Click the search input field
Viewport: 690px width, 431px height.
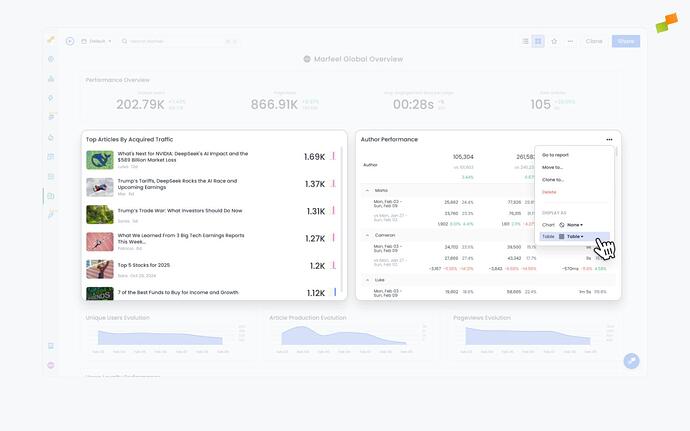click(x=180, y=41)
